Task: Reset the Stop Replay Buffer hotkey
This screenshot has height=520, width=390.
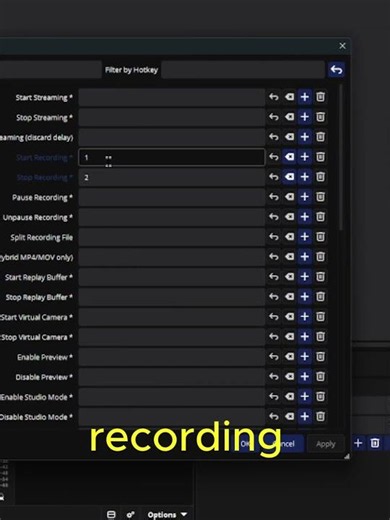Action: coord(274,297)
